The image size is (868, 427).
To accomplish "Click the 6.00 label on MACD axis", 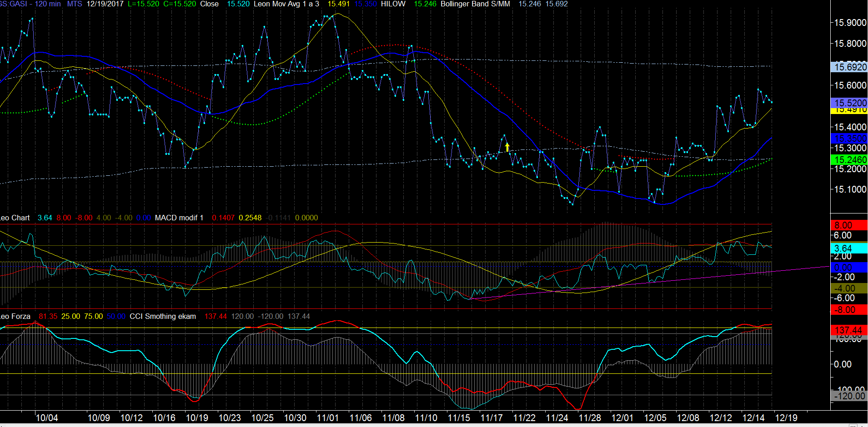I will coord(843,235).
